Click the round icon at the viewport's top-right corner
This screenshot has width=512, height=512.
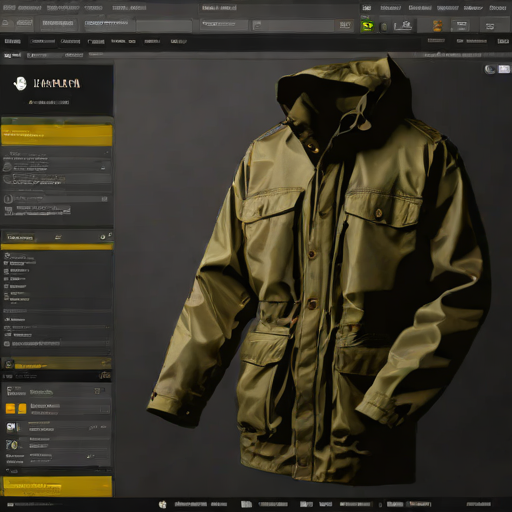point(490,69)
